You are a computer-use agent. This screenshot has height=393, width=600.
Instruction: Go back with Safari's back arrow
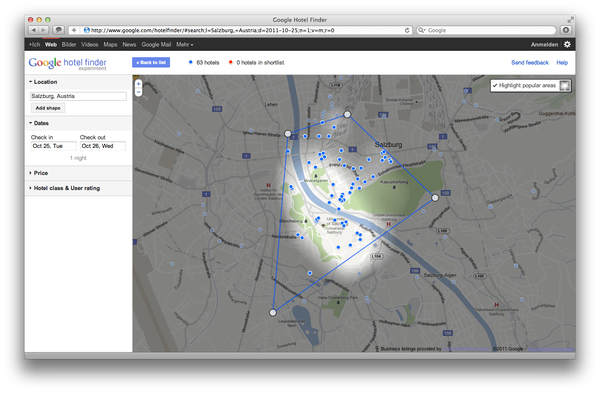click(x=33, y=30)
